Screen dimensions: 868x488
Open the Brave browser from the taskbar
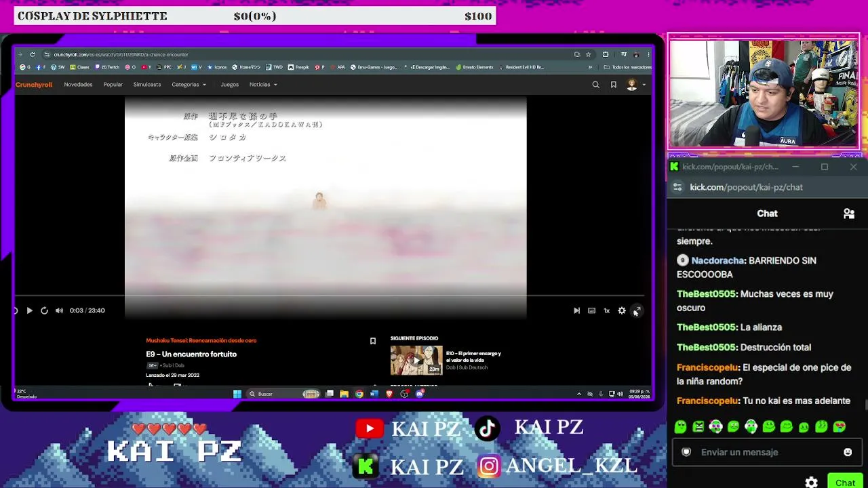[389, 394]
